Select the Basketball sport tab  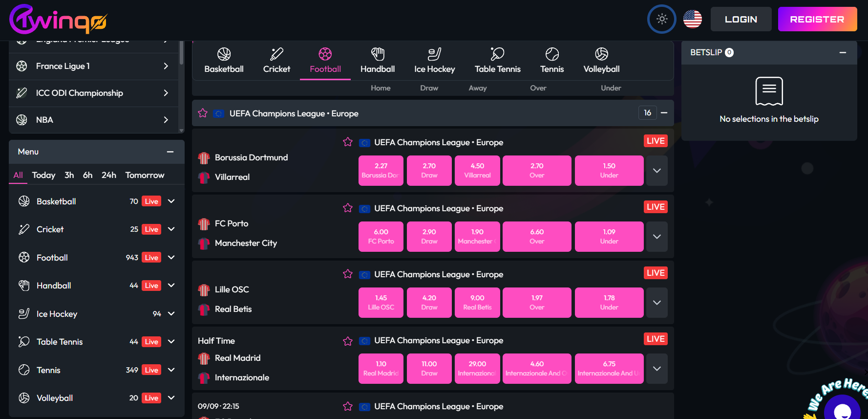224,61
